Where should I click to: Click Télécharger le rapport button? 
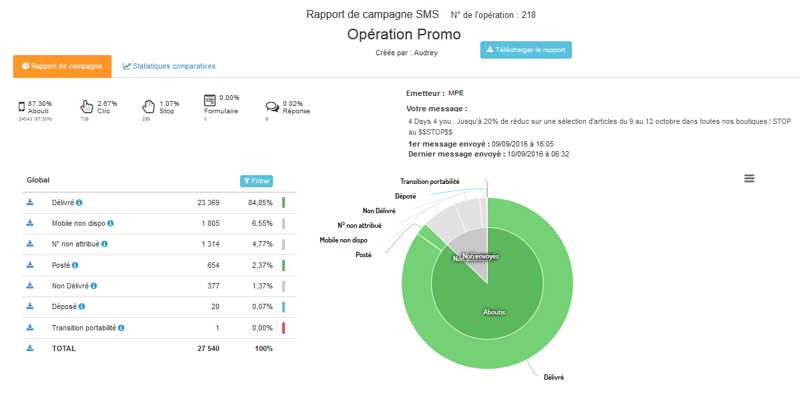pyautogui.click(x=526, y=50)
